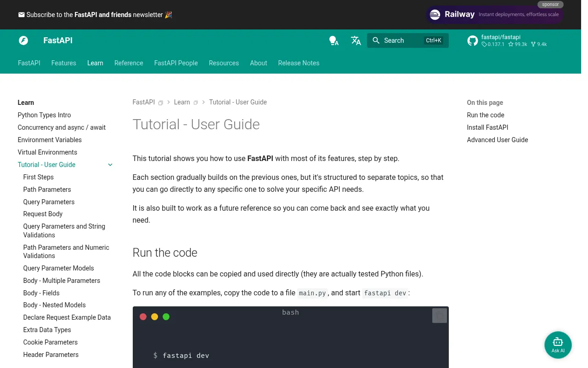Click the FastAPI logo icon in header
Image resolution: width=588 pixels, height=368 pixels.
(x=23, y=40)
